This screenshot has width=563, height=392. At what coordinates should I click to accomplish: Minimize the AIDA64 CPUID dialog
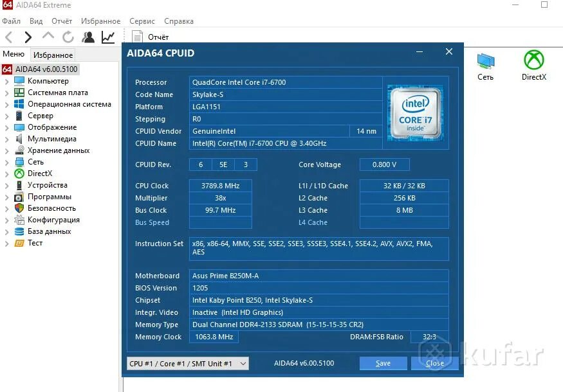[420, 52]
